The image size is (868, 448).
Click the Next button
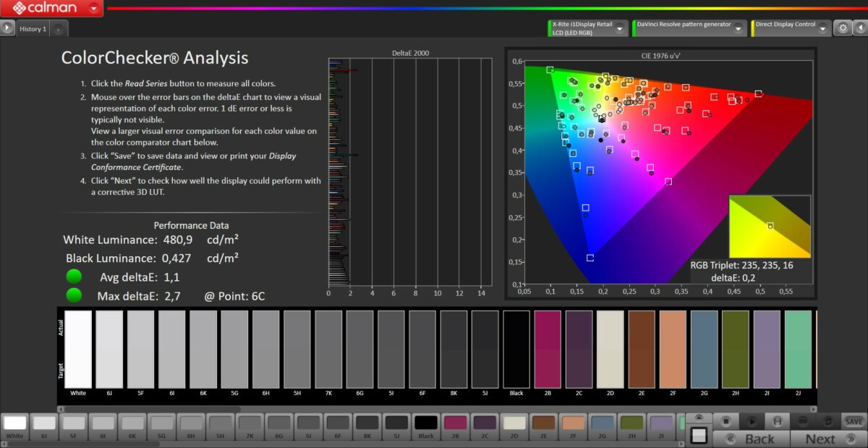[820, 439]
